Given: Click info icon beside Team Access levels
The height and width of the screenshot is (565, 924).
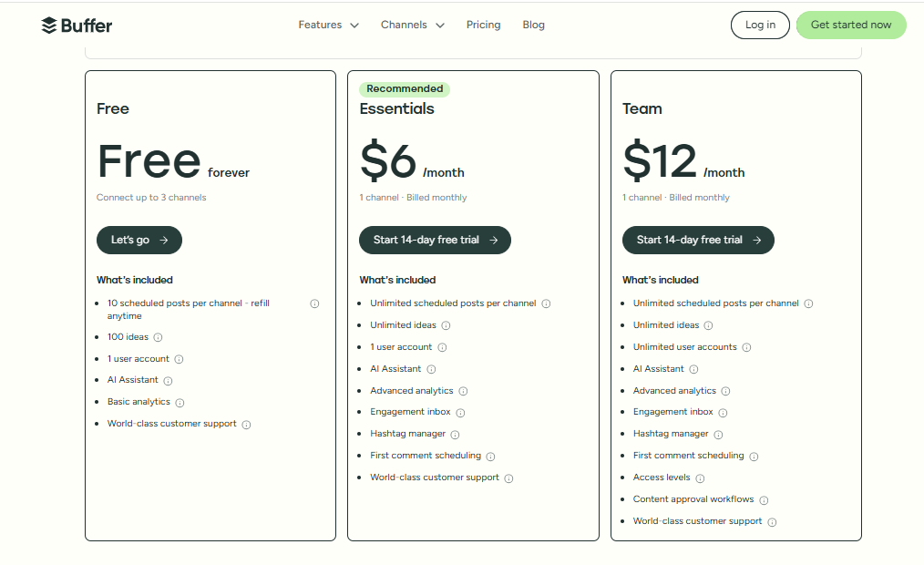Looking at the screenshot, I should coord(700,478).
